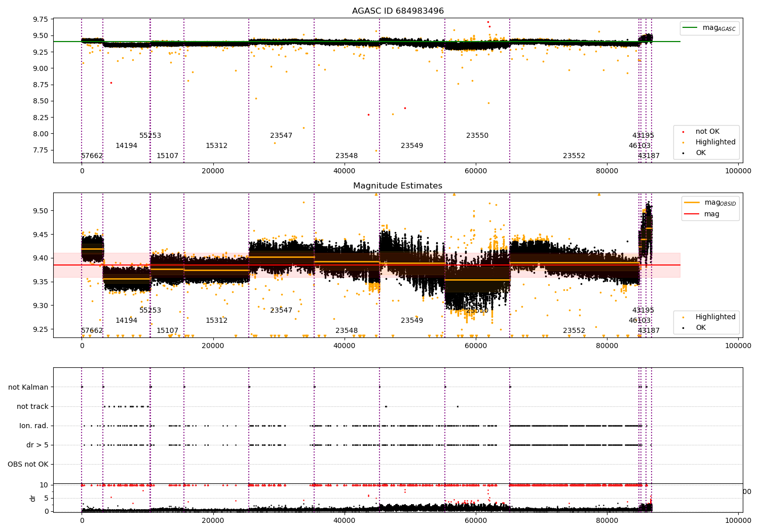This screenshot has width=760, height=532.
Task: Click the black-dot "OK" legend entry in top plot
Action: (x=695, y=153)
